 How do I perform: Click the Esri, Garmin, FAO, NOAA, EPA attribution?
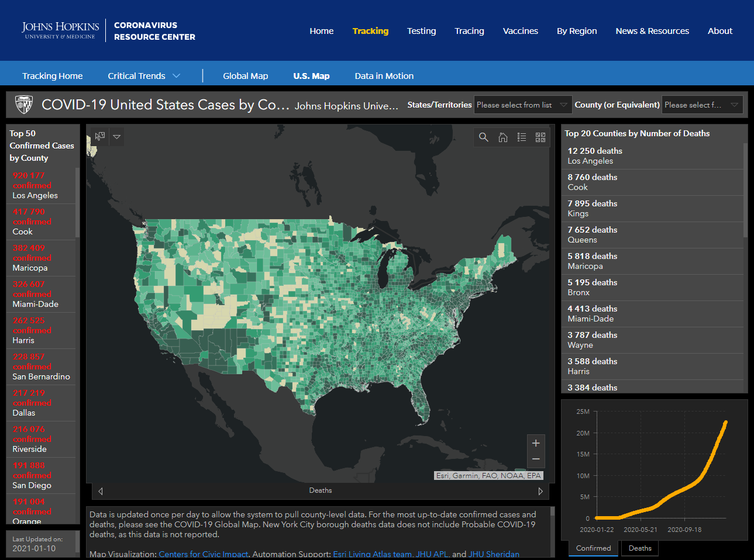(488, 475)
